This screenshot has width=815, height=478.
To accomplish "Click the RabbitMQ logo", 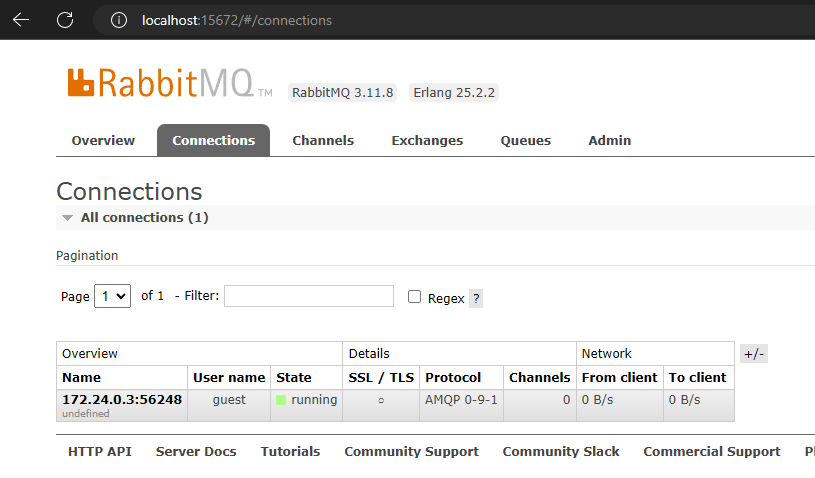I will (x=170, y=83).
